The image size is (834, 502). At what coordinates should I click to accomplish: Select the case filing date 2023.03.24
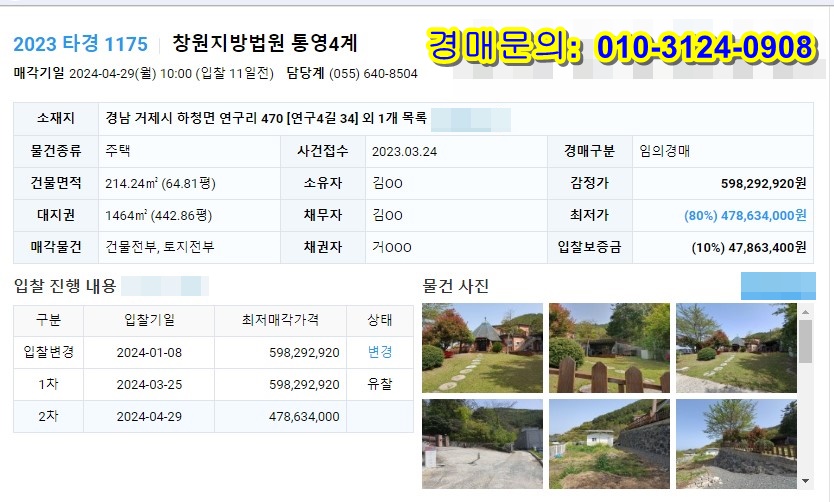click(404, 152)
